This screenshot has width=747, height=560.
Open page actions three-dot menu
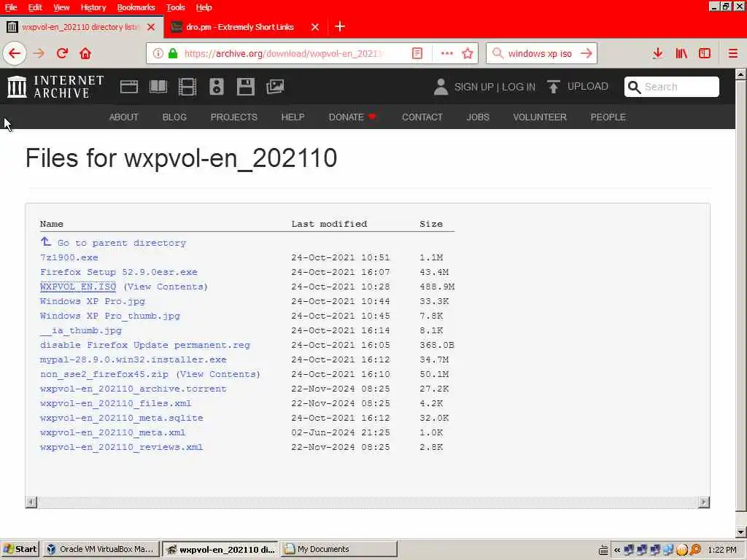point(447,53)
